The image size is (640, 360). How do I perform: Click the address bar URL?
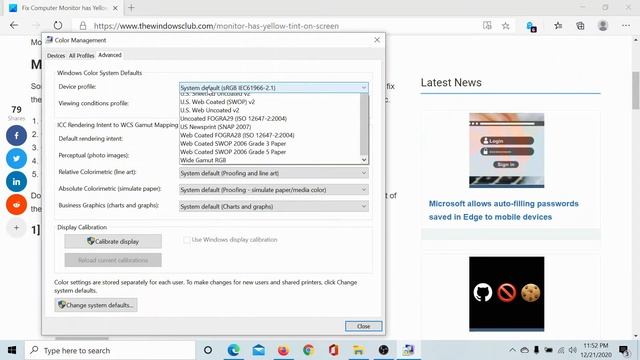tap(216, 26)
